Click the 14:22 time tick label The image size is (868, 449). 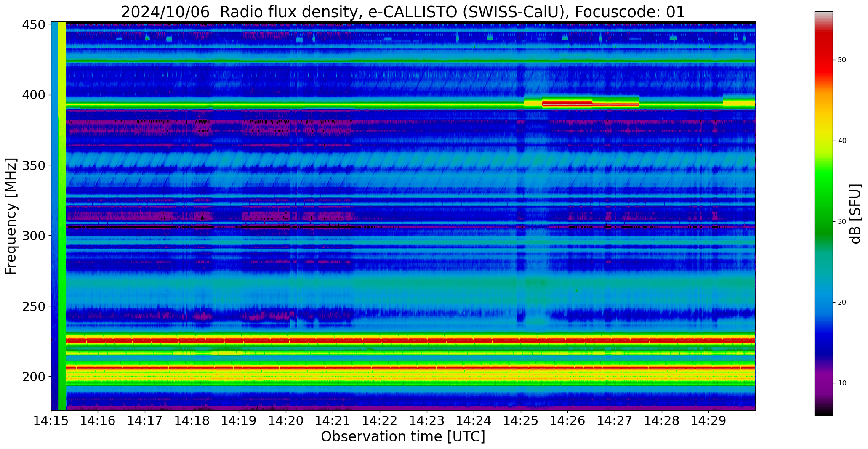coord(380,420)
